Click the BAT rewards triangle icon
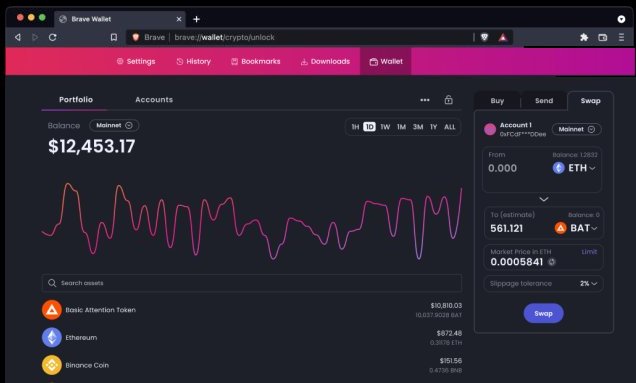 (x=503, y=37)
